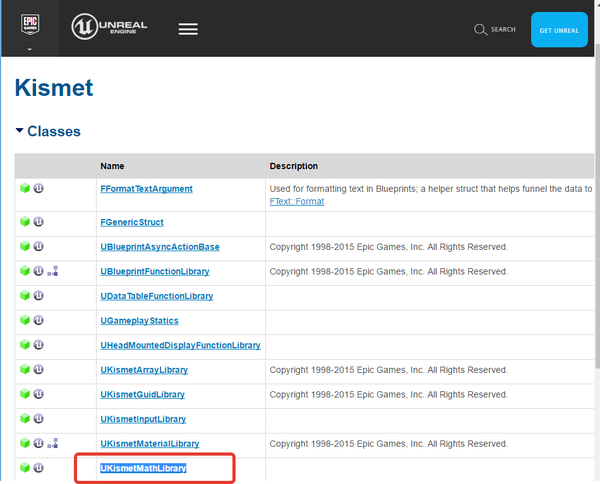Collapse the Classes section
This screenshot has width=600, height=484.
pyautogui.click(x=20, y=131)
